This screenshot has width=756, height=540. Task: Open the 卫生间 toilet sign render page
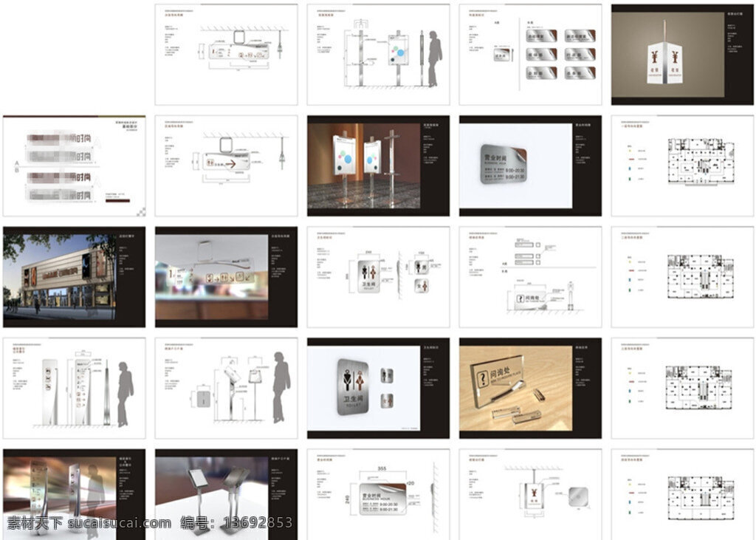379,388
